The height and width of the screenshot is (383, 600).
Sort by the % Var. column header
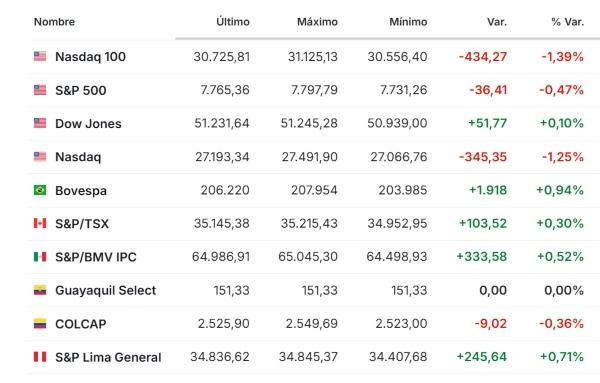click(x=567, y=22)
